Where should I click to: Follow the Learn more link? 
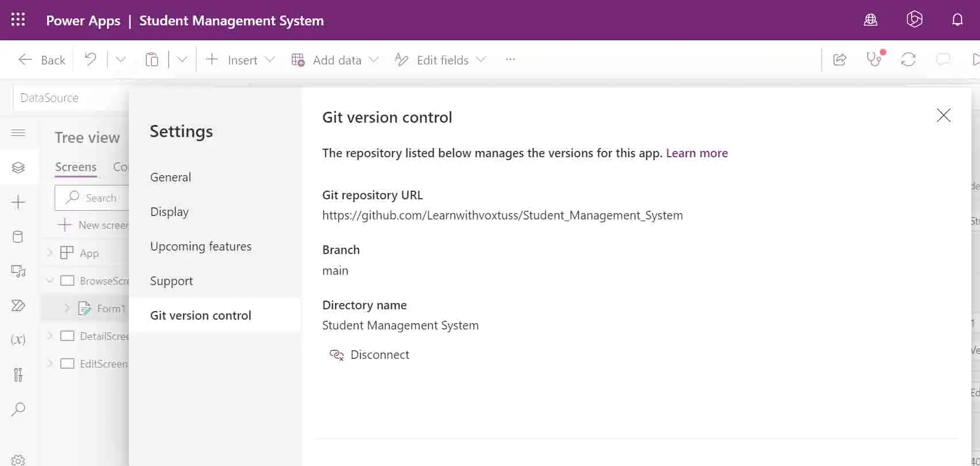point(697,153)
